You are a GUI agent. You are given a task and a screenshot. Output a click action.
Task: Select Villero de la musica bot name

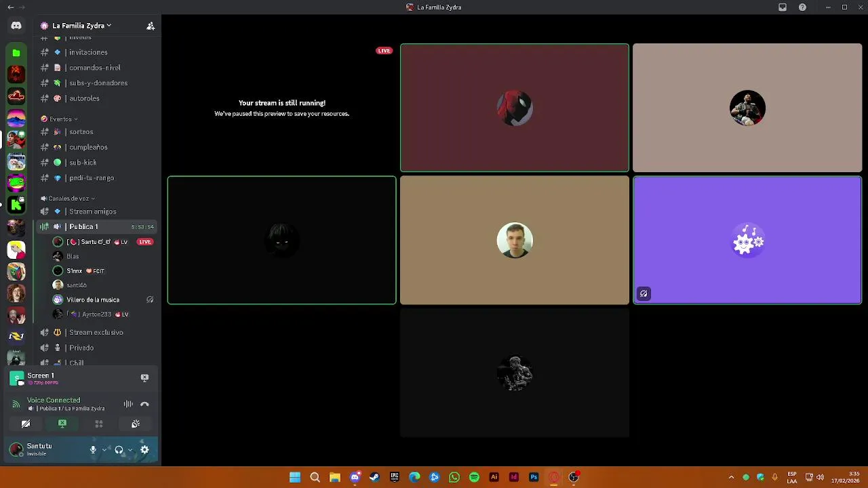93,300
